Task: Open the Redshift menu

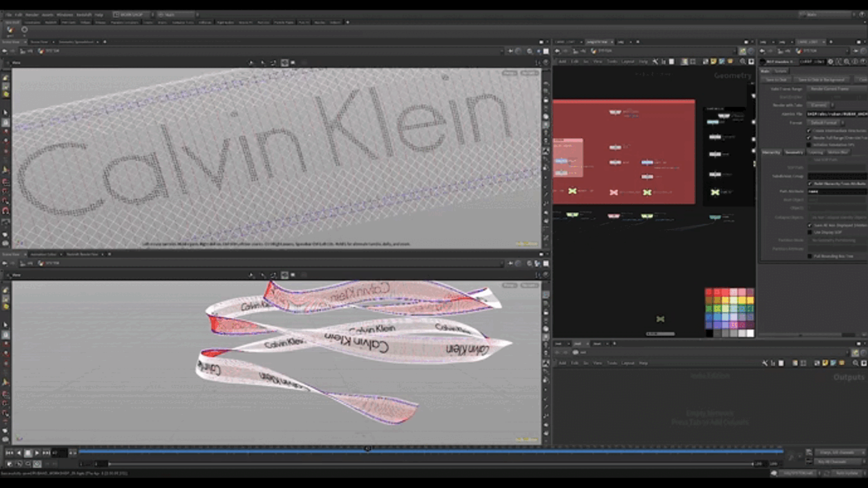Action: coord(84,14)
